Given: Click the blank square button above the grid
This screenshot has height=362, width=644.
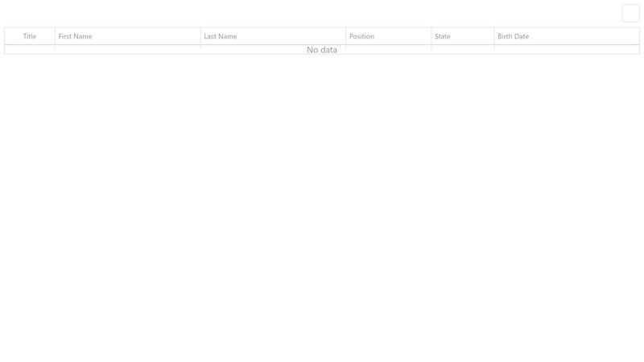Looking at the screenshot, I should coord(630,13).
